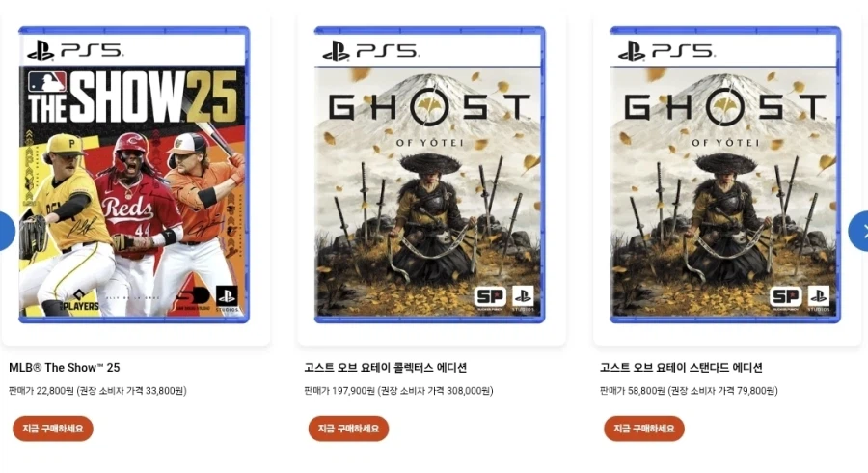The width and height of the screenshot is (868, 473).
Task: Select the Ghost of Yōtei Collector's Edition cover art
Action: click(429, 175)
